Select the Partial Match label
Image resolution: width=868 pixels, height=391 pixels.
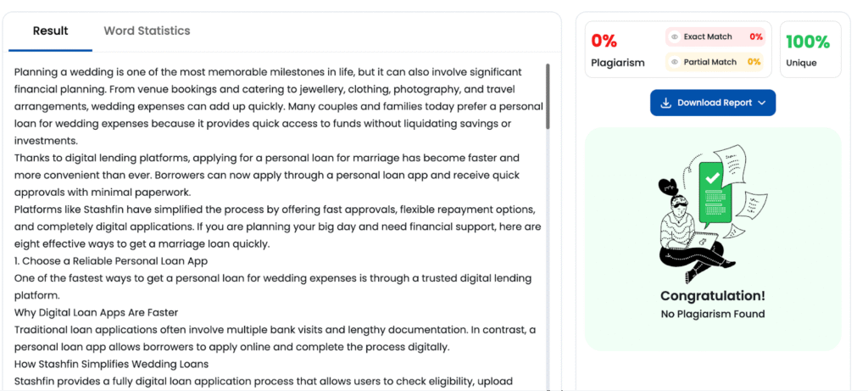click(x=710, y=62)
